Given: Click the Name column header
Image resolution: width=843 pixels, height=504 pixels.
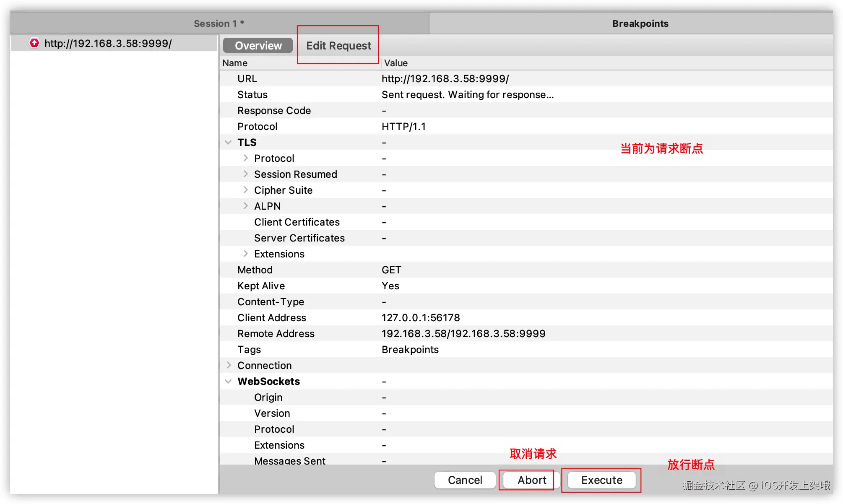Looking at the screenshot, I should 234,63.
